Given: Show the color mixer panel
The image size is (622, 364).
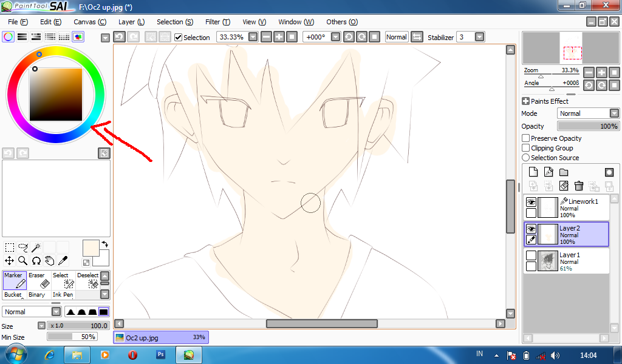Looking at the screenshot, I should coord(50,37).
